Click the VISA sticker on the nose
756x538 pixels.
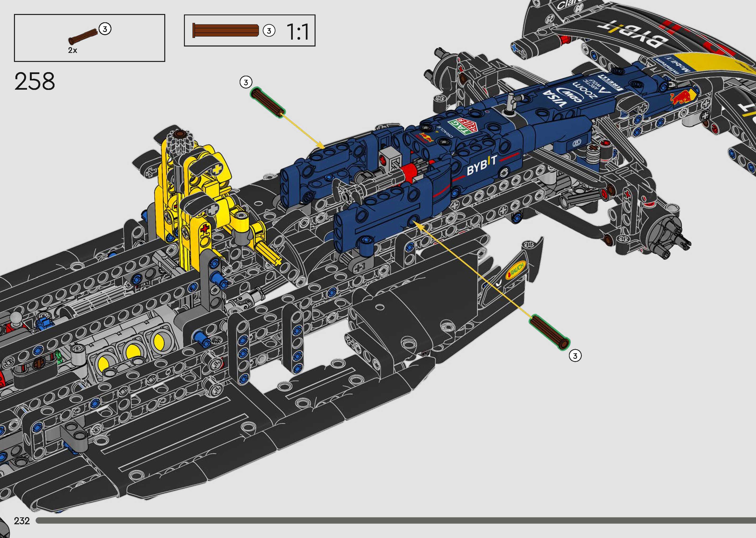[x=554, y=98]
